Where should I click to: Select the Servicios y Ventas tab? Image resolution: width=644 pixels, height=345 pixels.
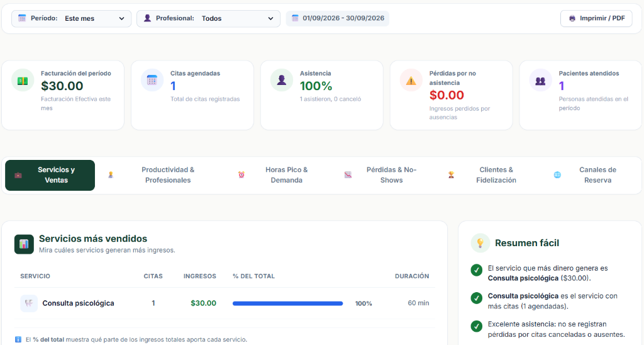(x=50, y=175)
